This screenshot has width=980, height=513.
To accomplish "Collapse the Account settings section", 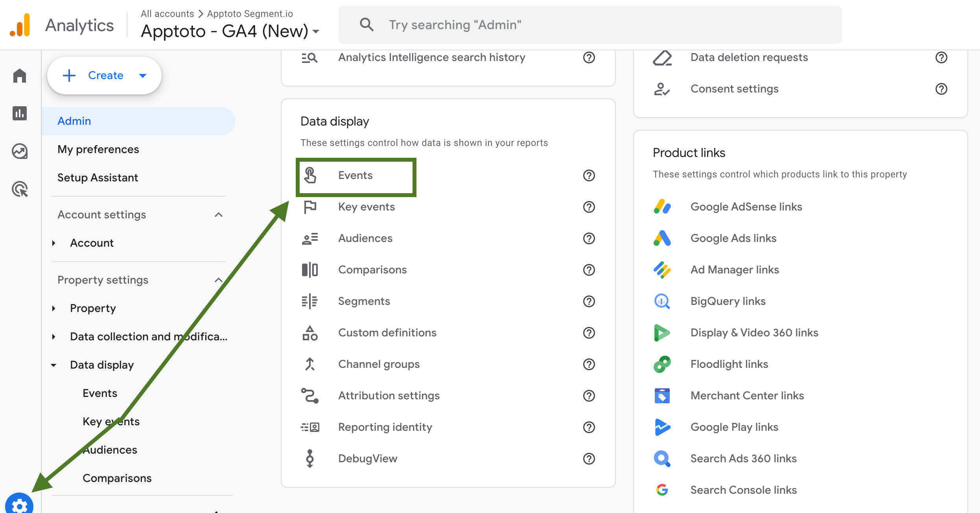I will click(219, 215).
